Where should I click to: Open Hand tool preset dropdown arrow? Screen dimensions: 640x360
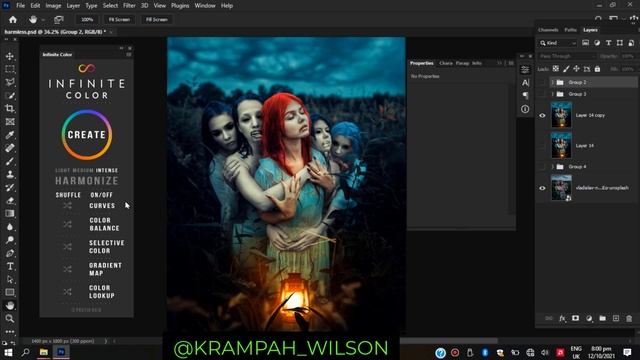43,20
